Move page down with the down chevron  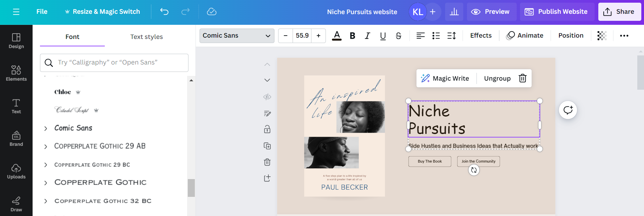[267, 80]
